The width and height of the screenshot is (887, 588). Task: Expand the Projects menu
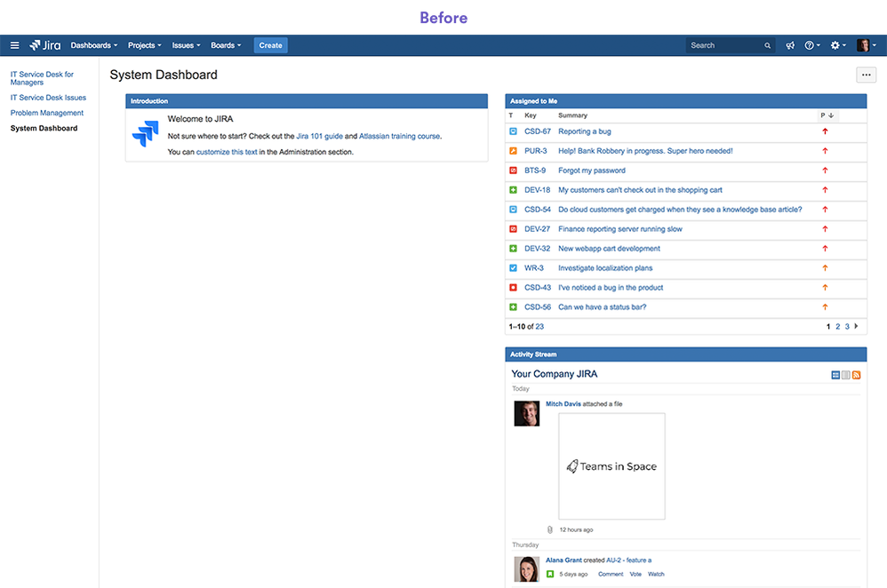coord(144,45)
